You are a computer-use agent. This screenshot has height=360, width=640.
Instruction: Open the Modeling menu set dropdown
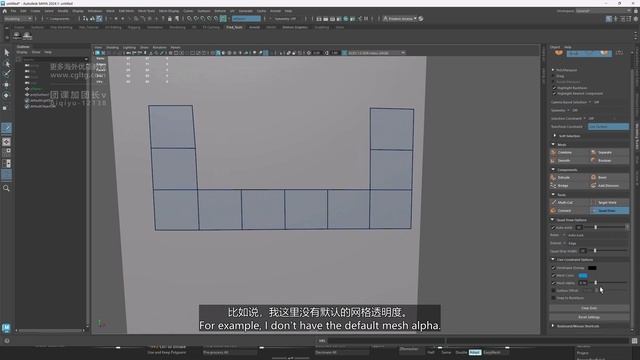pos(18,19)
